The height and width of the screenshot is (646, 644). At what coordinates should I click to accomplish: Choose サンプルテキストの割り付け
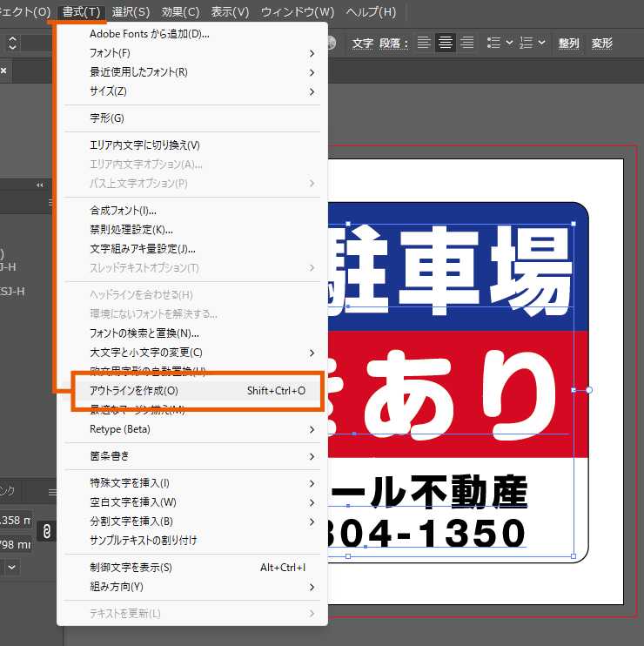pos(191,540)
